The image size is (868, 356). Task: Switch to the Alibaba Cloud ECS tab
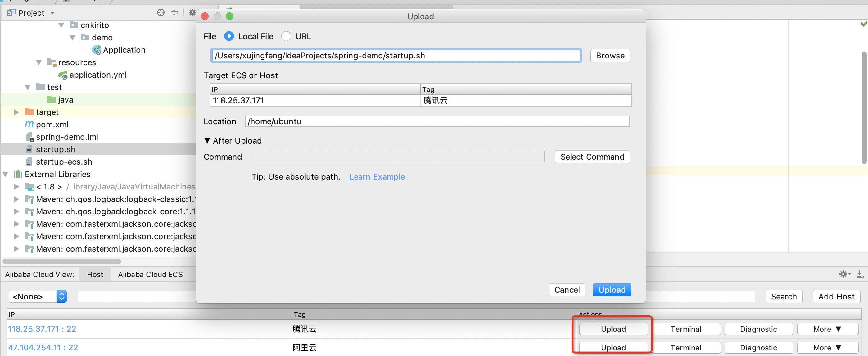pyautogui.click(x=150, y=274)
